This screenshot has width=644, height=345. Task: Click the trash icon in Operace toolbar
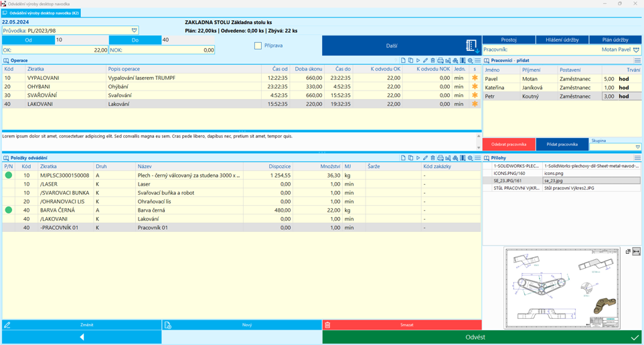click(432, 60)
